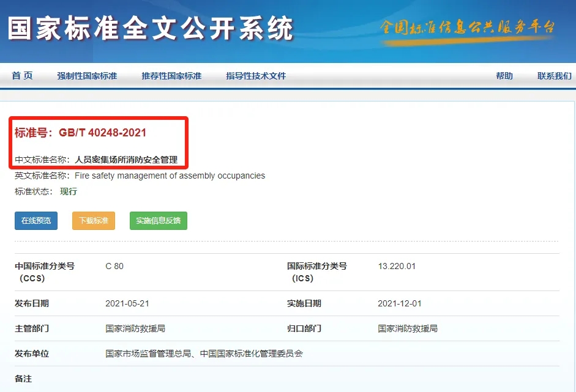
Task: Click the 国际标准分类号 (ICS) label
Action: (x=317, y=272)
